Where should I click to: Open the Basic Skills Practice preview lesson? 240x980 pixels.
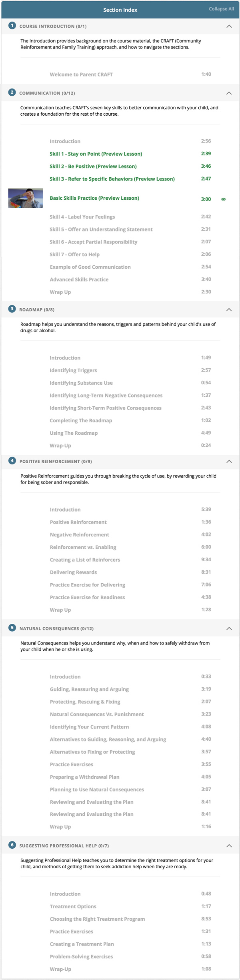[94, 198]
